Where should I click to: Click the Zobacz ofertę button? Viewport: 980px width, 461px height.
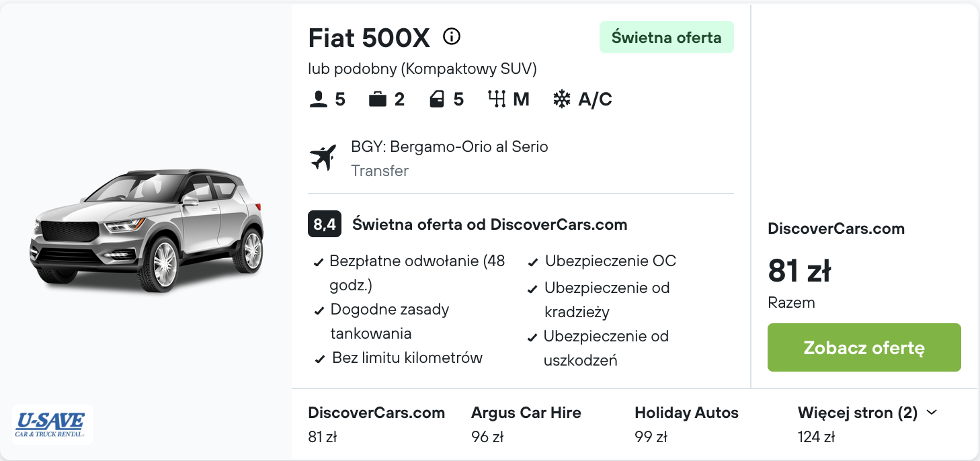pos(864,347)
